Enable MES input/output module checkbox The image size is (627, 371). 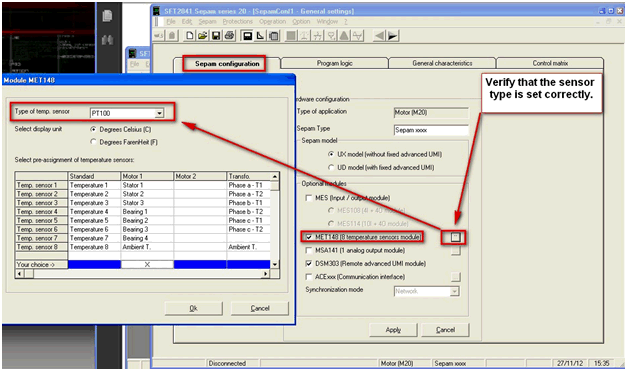[x=309, y=198]
